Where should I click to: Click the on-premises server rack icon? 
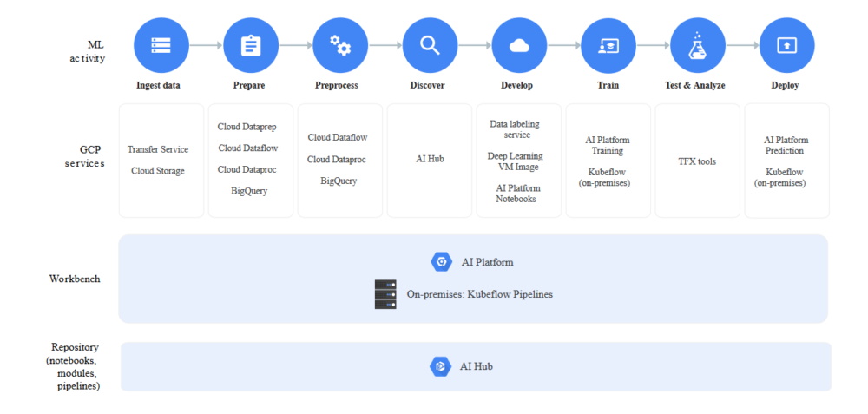pos(385,294)
